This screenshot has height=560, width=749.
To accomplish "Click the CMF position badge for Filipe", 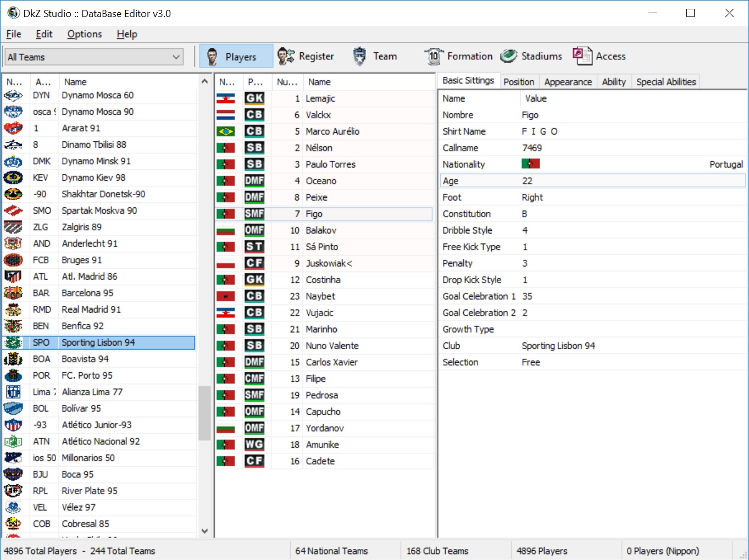I will (x=254, y=379).
